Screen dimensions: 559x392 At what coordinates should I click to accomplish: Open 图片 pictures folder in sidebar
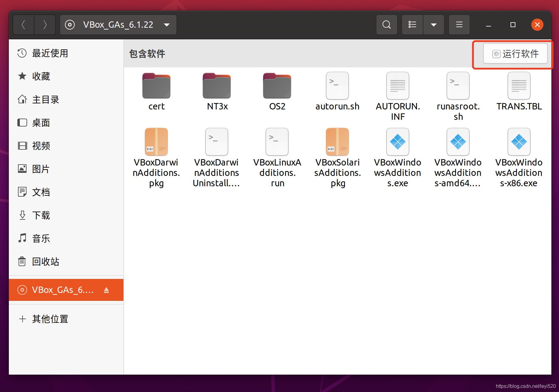point(66,169)
